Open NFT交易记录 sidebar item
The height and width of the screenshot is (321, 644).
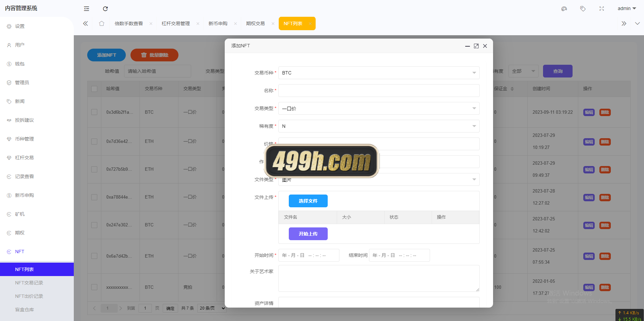(37, 283)
